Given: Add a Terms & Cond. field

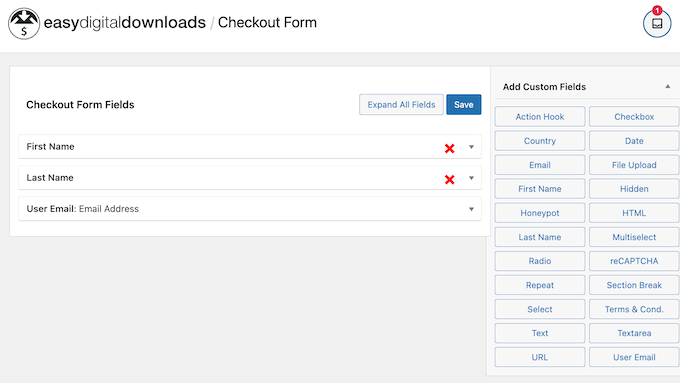Looking at the screenshot, I should (x=634, y=309).
